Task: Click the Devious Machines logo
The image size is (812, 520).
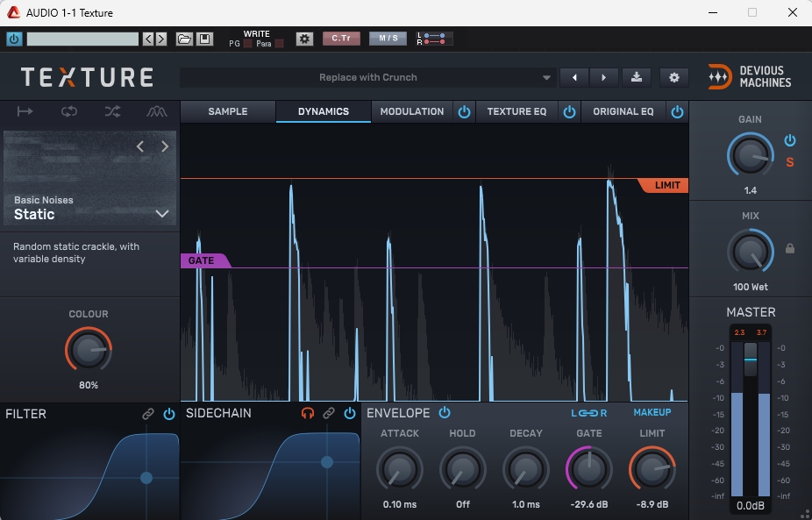Action: tap(750, 76)
